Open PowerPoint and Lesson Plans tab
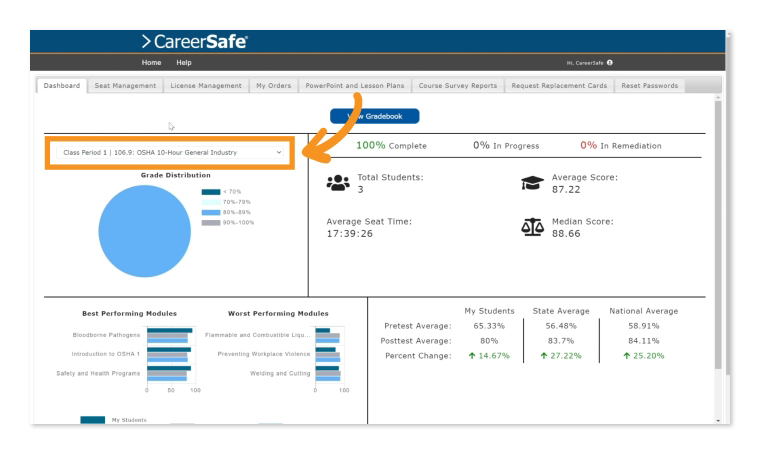The image size is (760, 454). coord(355,85)
